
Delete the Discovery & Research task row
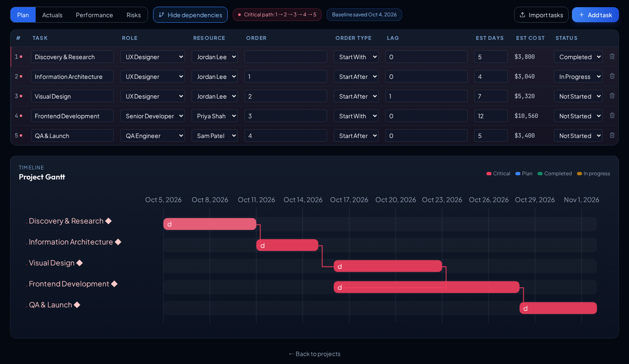tap(612, 56)
